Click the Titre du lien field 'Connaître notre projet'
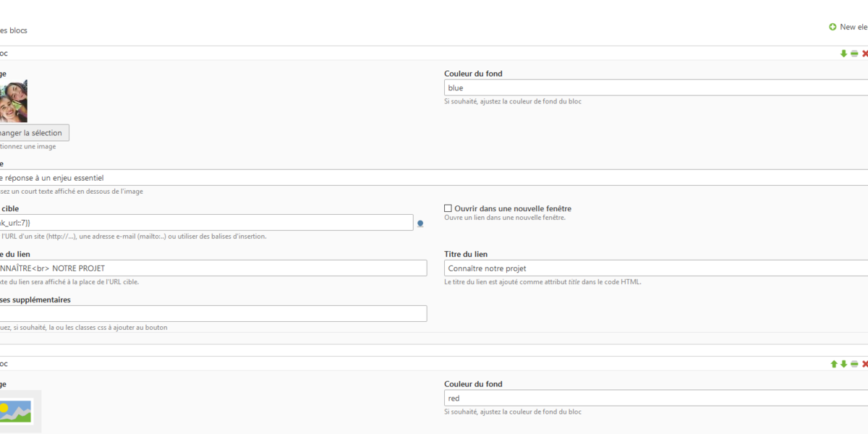The width and height of the screenshot is (868, 434). [x=656, y=268]
